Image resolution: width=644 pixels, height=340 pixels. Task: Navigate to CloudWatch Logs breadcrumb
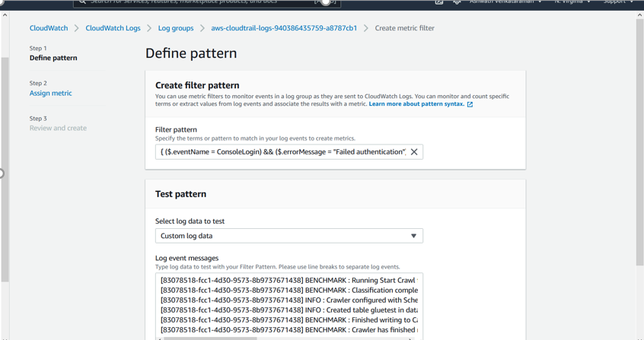coord(113,28)
